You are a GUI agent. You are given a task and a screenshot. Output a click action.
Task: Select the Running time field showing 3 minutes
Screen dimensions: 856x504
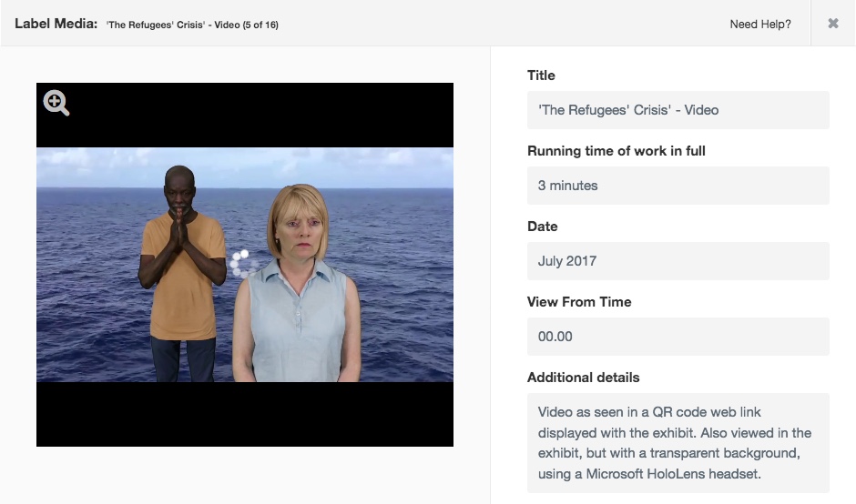[x=678, y=186]
